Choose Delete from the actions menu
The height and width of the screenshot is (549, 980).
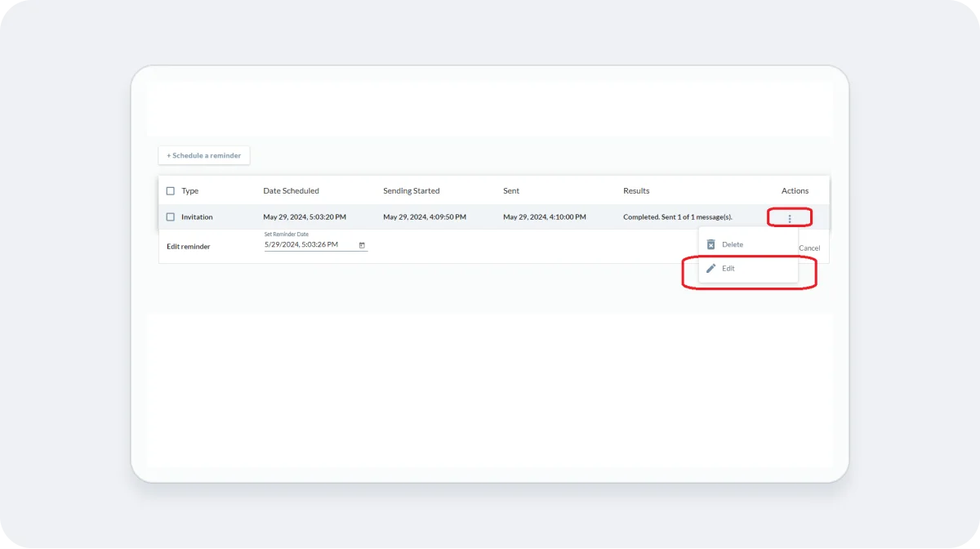point(748,244)
